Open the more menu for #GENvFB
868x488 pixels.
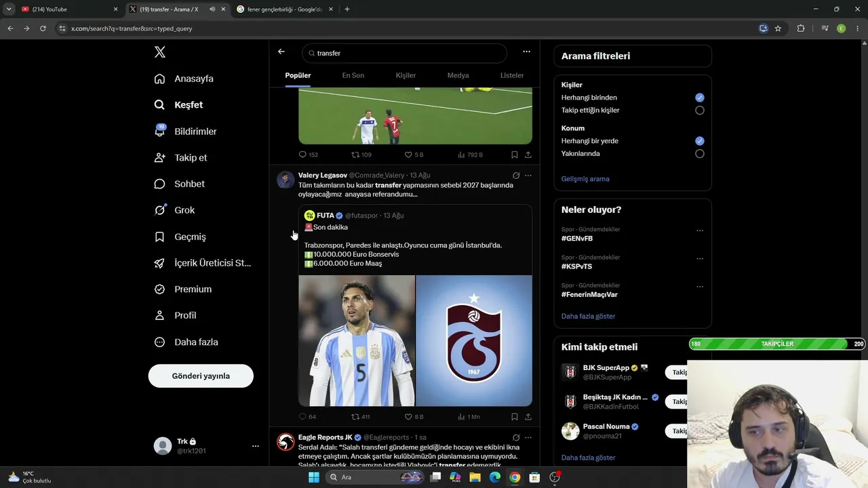pyautogui.click(x=700, y=230)
